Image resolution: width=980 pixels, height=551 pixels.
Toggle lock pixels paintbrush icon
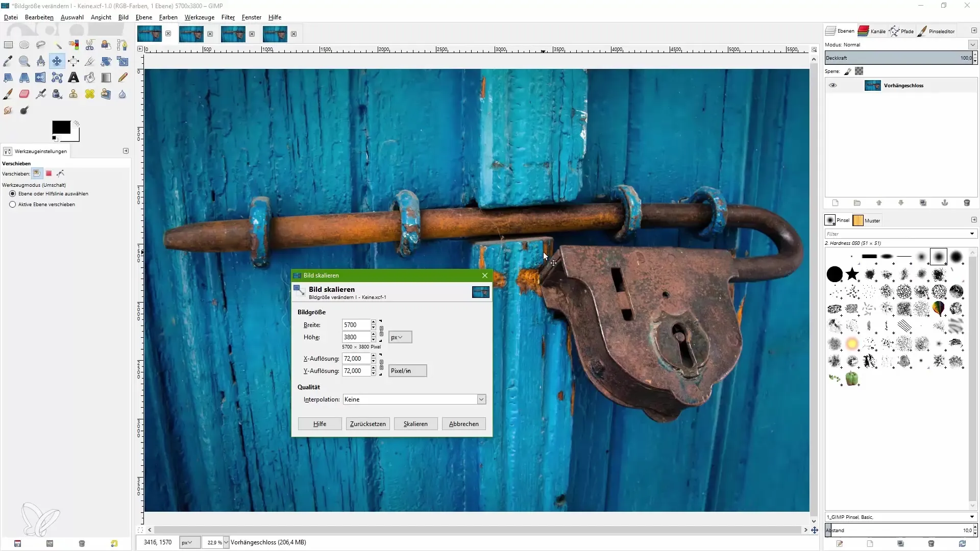click(848, 71)
